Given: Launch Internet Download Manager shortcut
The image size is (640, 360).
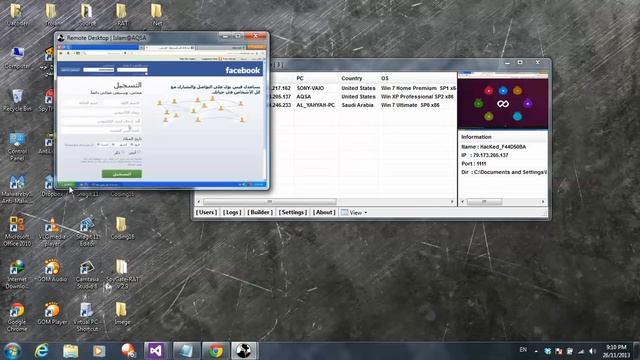Looking at the screenshot, I should 17,274.
